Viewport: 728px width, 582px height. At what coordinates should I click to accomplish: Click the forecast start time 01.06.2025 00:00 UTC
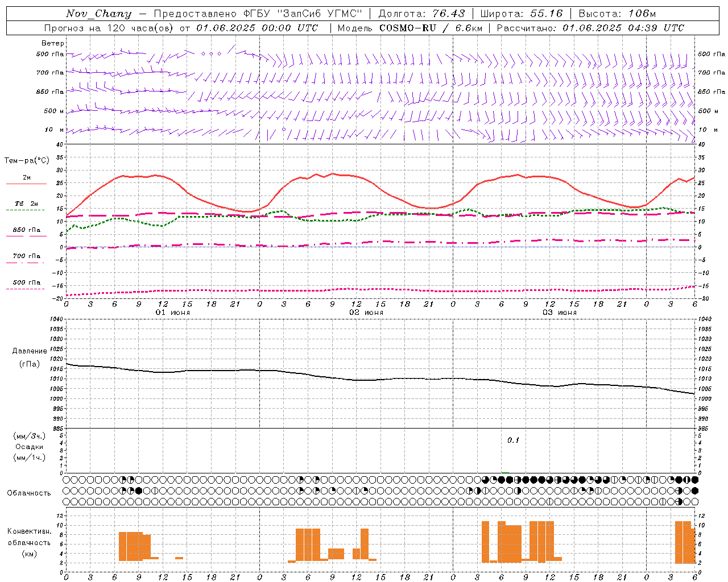click(257, 28)
